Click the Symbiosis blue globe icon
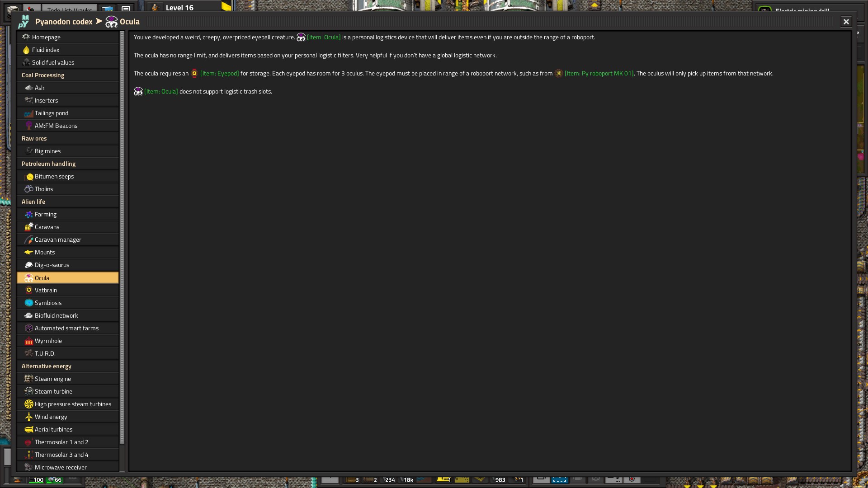 pyautogui.click(x=29, y=303)
